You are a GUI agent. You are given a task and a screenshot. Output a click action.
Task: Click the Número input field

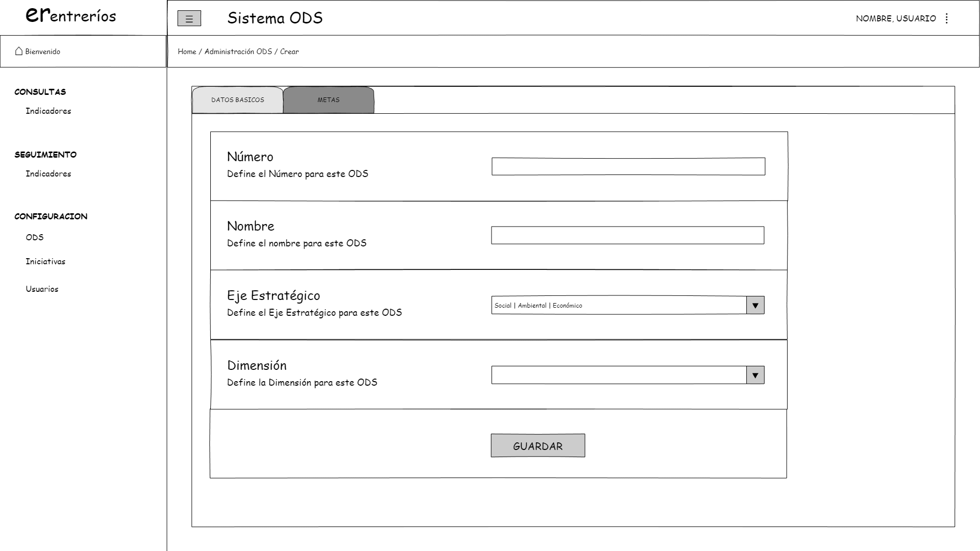628,167
